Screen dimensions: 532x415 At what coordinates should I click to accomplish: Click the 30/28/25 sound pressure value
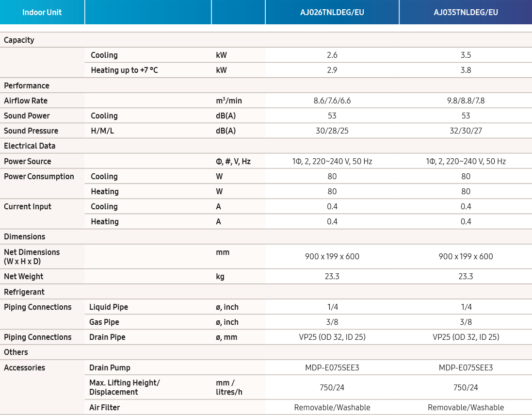(x=332, y=131)
